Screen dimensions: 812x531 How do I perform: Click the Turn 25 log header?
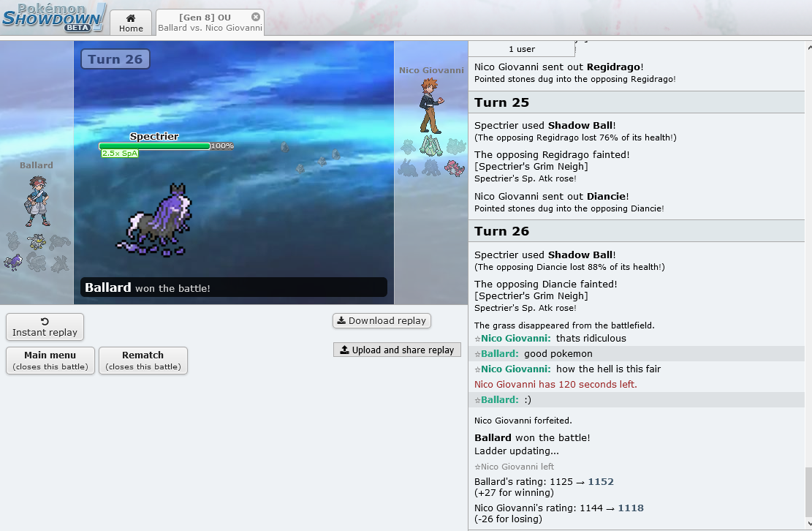[x=637, y=102]
